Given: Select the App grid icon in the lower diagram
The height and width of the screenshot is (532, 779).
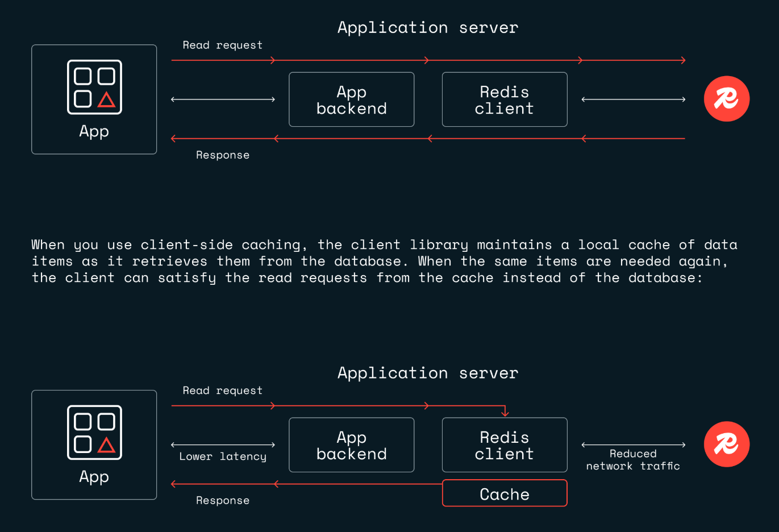Looking at the screenshot, I should (94, 433).
